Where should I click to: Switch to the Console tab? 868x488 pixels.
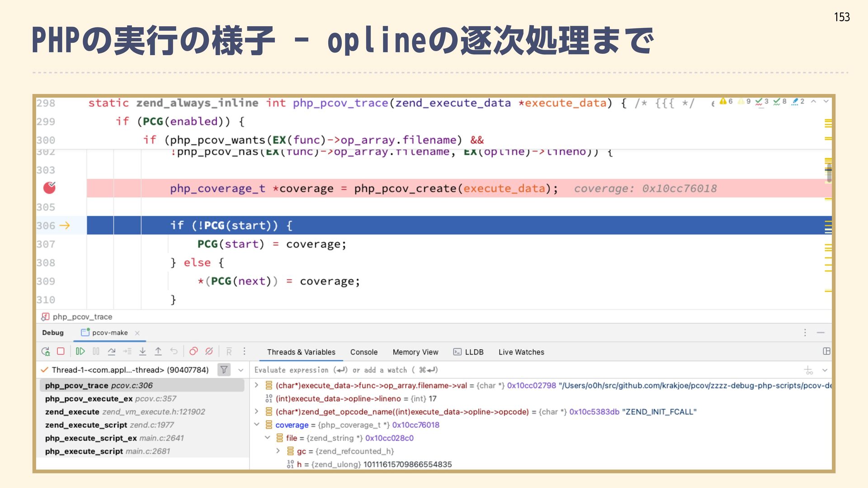click(x=363, y=352)
